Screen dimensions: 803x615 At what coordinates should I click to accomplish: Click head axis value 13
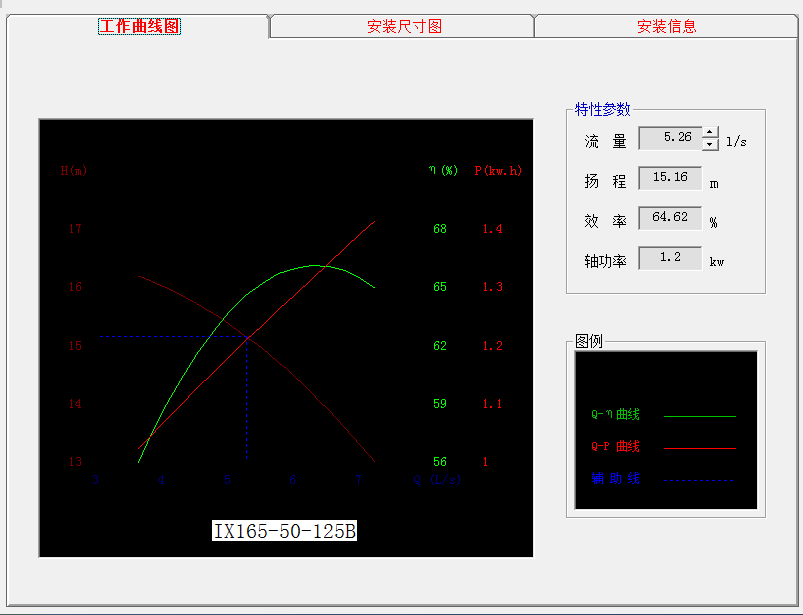point(75,462)
